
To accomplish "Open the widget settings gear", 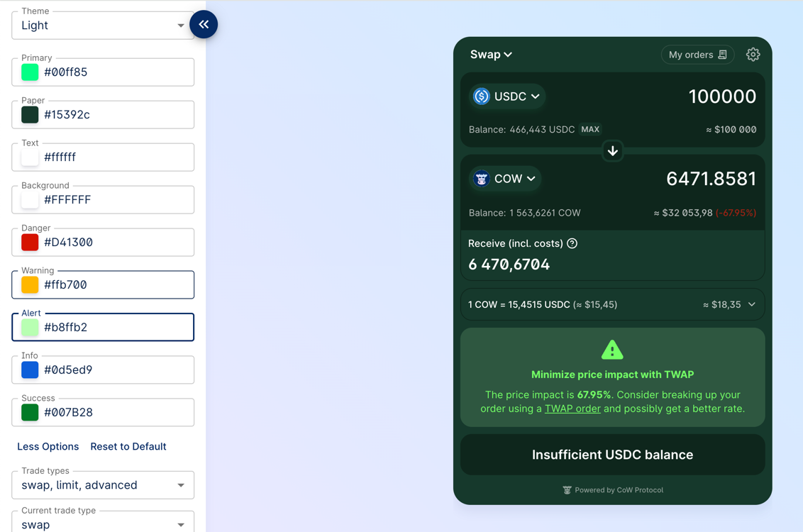I will pos(753,54).
